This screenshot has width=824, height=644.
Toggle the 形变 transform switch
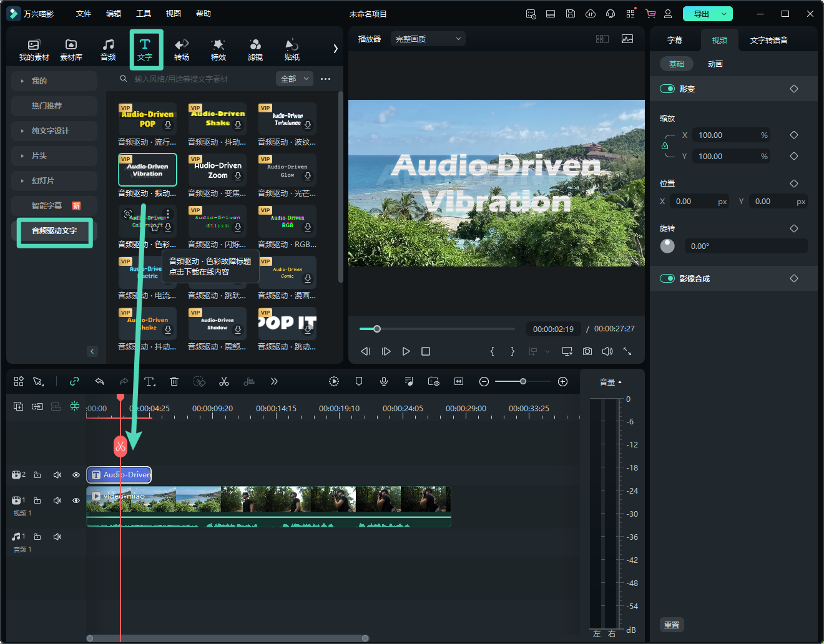pyautogui.click(x=667, y=89)
